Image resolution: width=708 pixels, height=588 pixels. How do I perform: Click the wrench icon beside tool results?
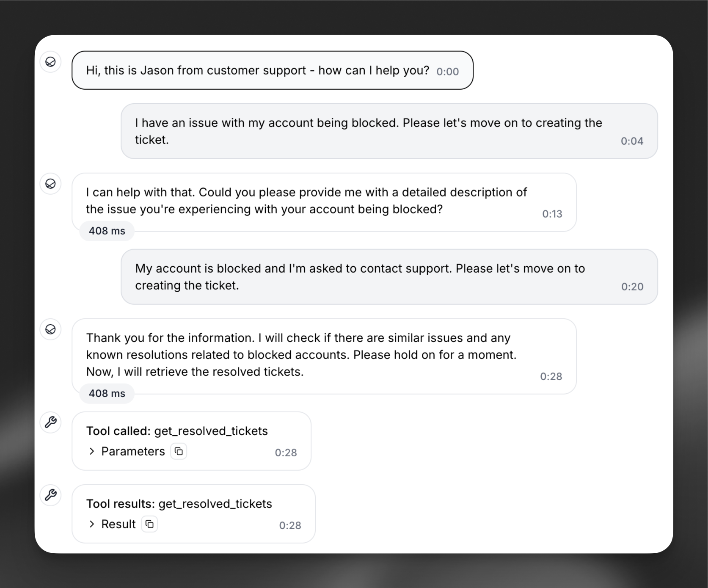(50, 495)
